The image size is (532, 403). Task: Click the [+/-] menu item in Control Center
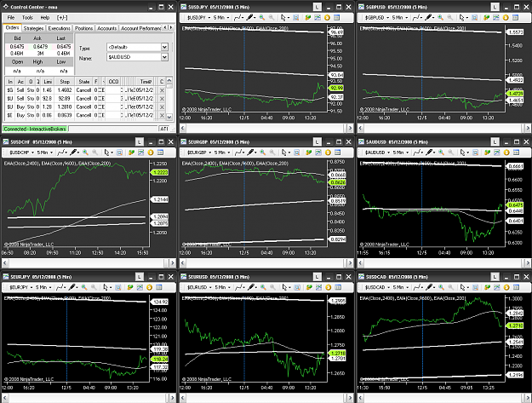click(62, 17)
